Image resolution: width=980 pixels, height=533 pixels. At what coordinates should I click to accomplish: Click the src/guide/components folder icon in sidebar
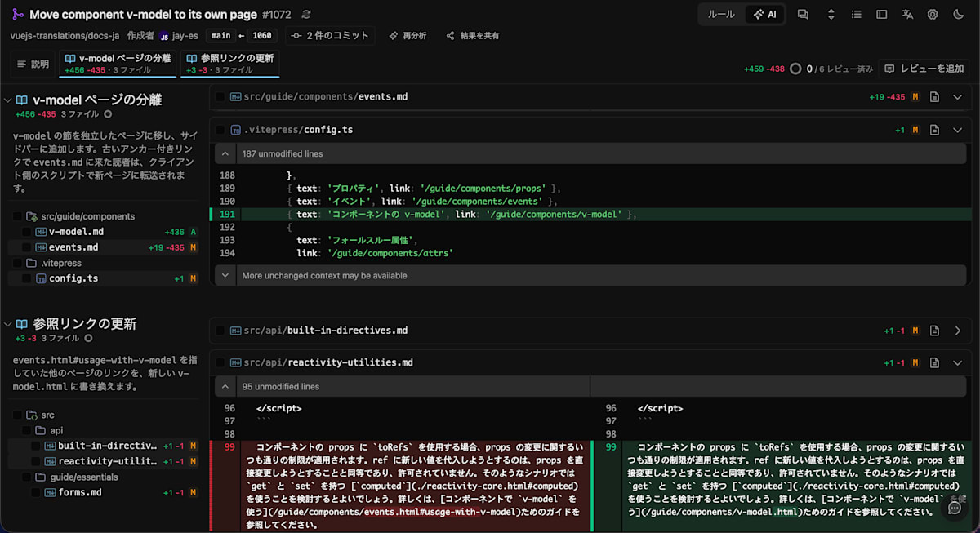point(32,216)
